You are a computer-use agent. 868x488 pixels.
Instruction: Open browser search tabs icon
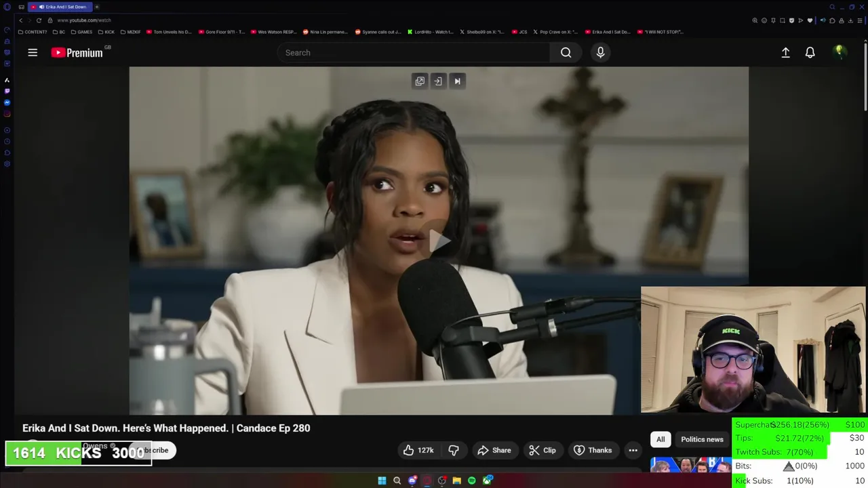[x=832, y=7]
